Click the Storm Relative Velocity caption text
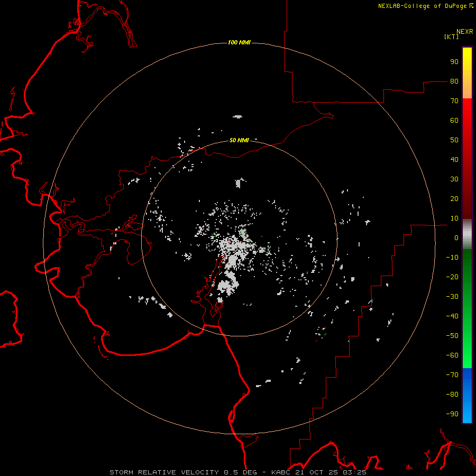This screenshot has width=476, height=476. 237,472
